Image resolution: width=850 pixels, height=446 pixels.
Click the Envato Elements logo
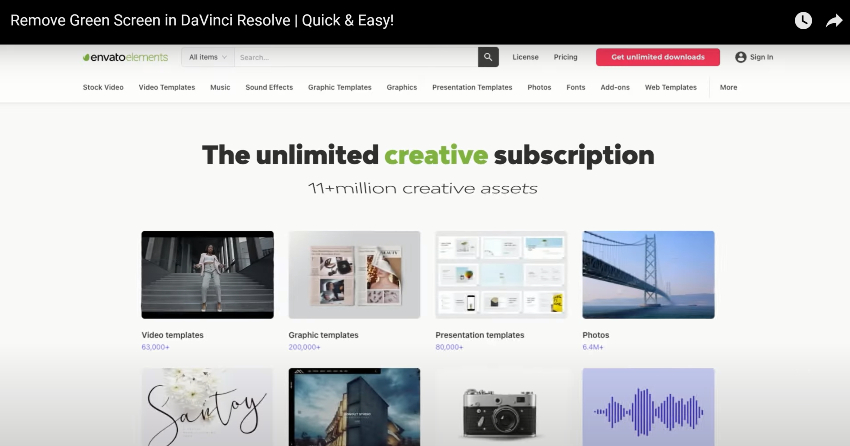125,57
